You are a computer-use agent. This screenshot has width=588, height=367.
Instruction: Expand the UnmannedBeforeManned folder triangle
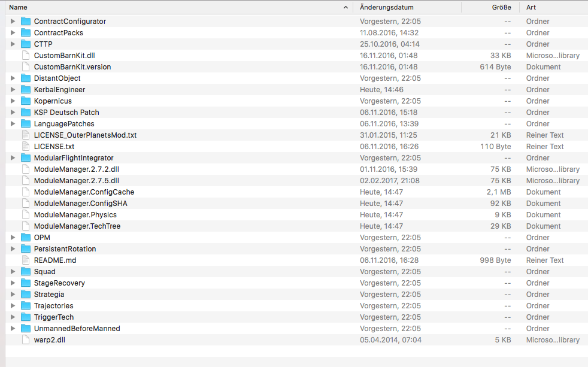13,328
